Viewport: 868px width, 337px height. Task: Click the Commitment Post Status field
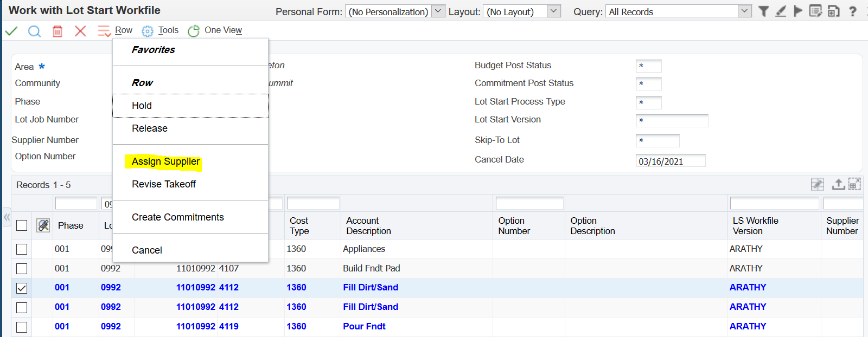click(649, 84)
